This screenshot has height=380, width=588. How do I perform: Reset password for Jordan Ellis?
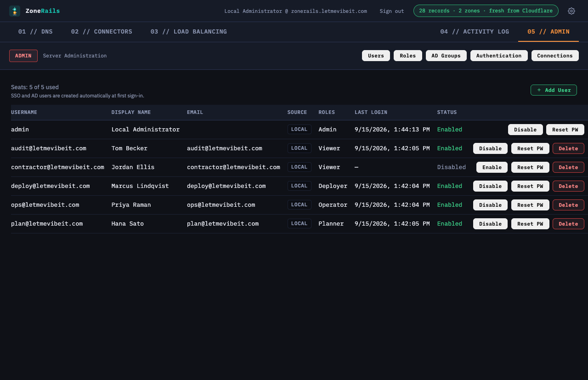pos(530,167)
